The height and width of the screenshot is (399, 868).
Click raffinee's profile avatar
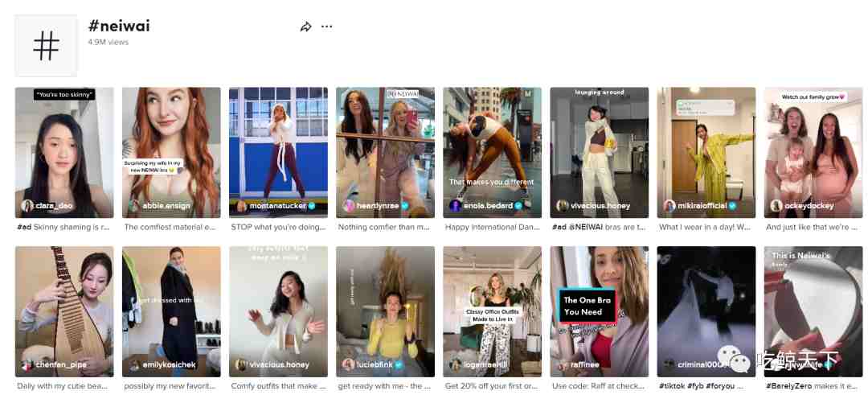click(563, 364)
